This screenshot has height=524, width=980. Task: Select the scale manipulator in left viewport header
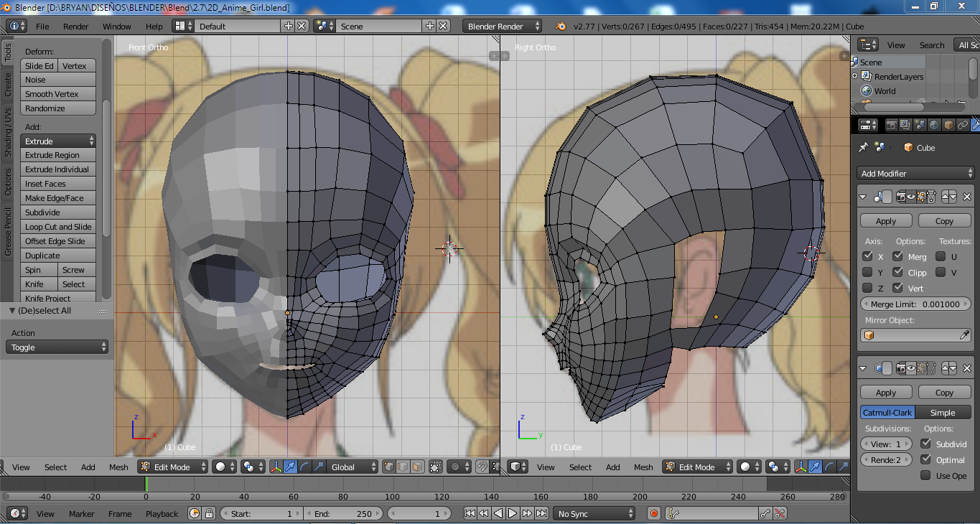(x=318, y=467)
